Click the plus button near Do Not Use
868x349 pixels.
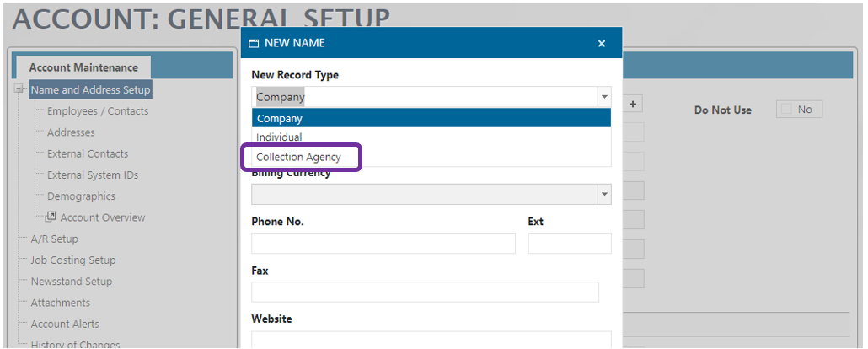[x=632, y=104]
